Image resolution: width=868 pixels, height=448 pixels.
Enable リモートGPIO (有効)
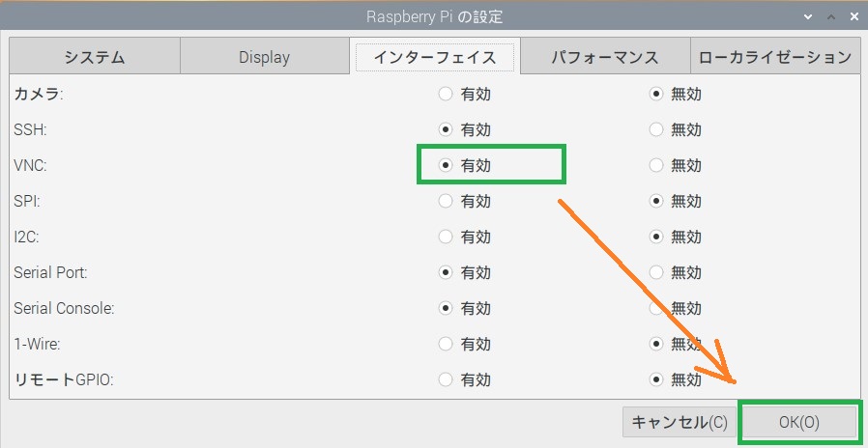(x=446, y=380)
